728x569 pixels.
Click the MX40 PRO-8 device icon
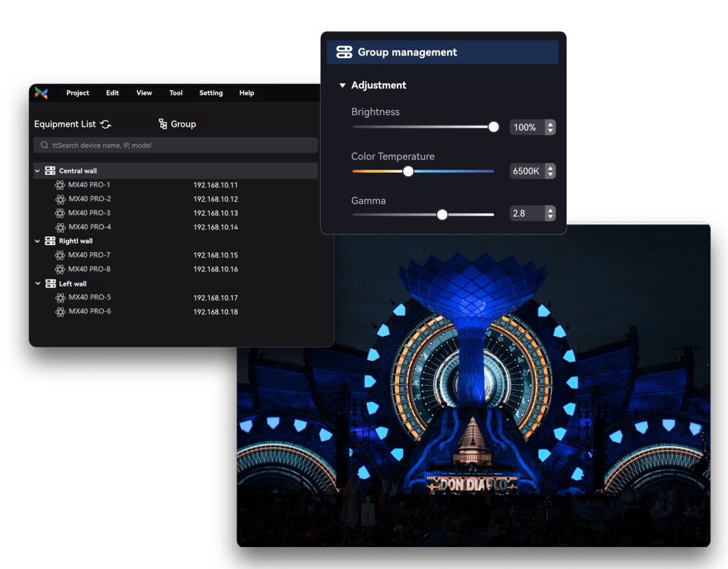click(x=60, y=269)
